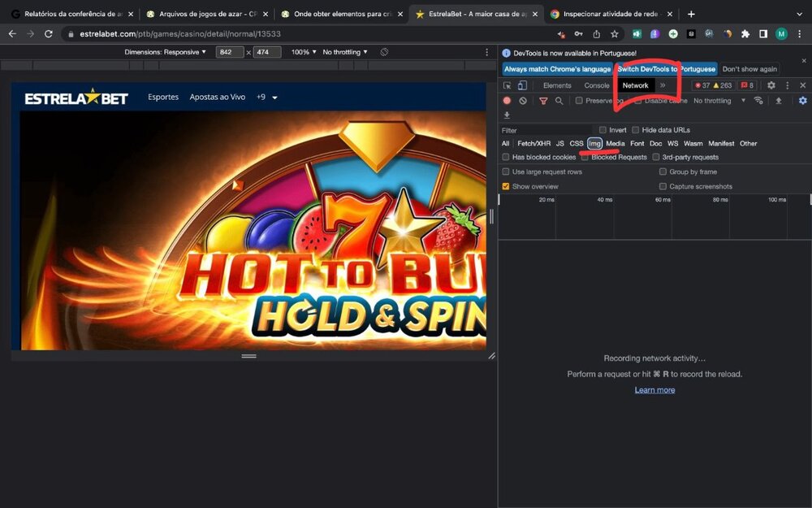Open the Chrome profile avatar M

click(x=781, y=34)
